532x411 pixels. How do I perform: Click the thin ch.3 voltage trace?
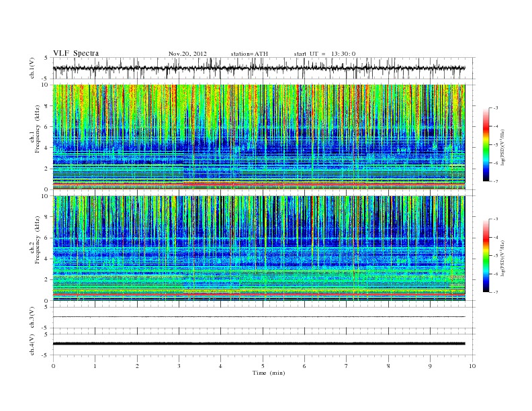pyautogui.click(x=259, y=317)
